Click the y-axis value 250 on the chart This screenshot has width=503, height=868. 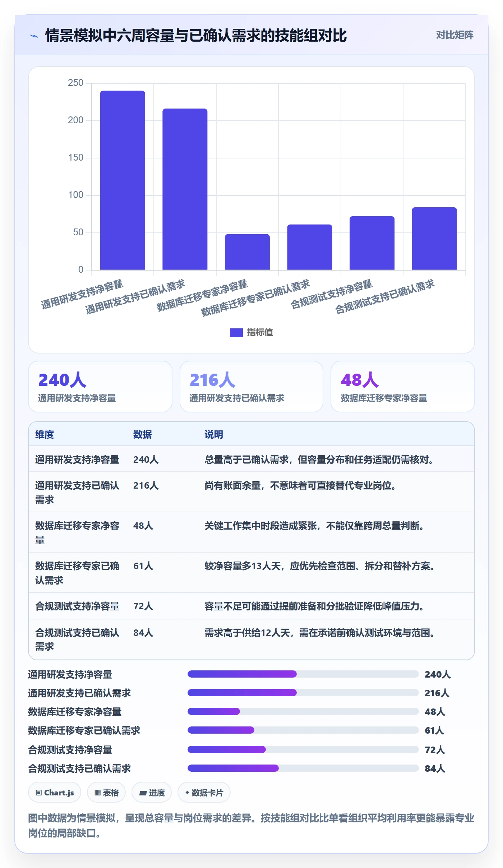pyautogui.click(x=75, y=83)
